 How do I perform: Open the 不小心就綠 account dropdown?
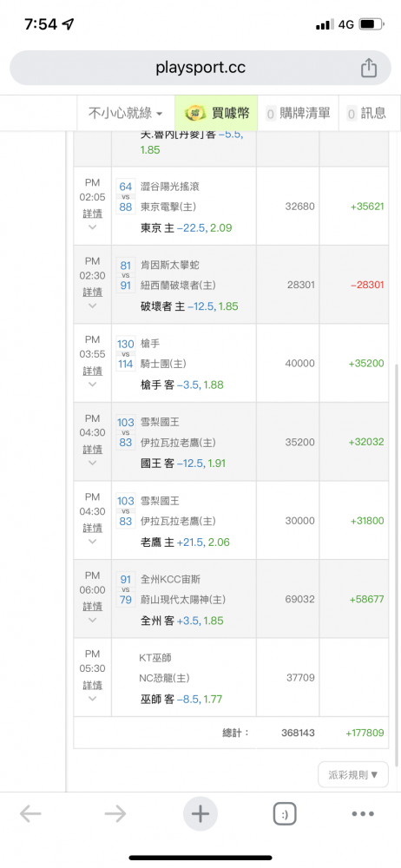(126, 114)
